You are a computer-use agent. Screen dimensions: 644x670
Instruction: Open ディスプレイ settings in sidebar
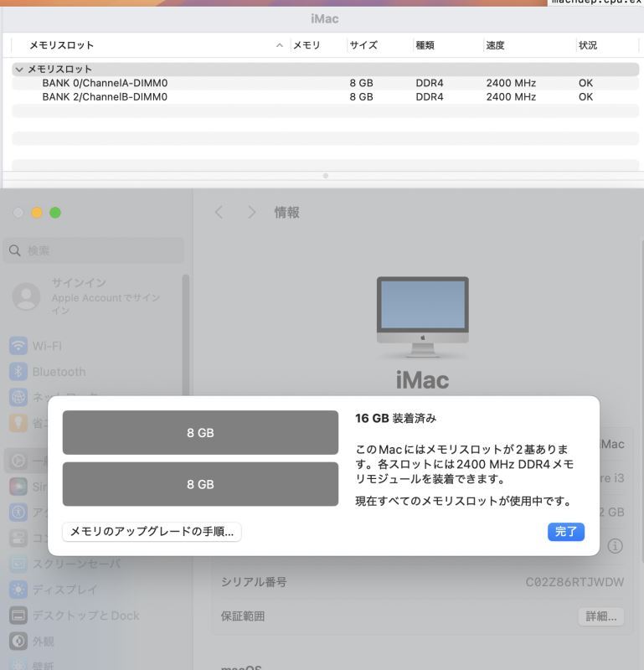pyautogui.click(x=53, y=590)
